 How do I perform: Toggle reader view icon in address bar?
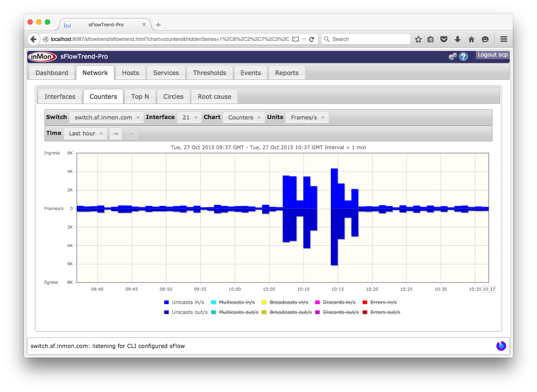295,39
